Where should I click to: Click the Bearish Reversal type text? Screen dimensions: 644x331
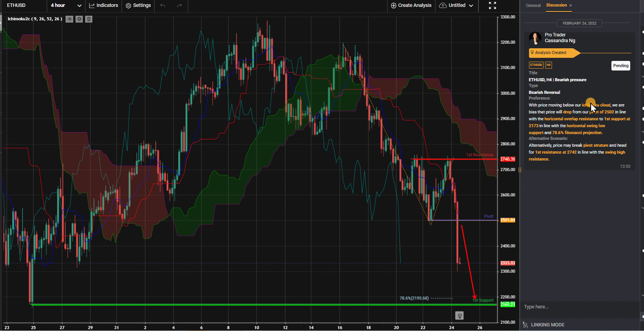tap(544, 92)
